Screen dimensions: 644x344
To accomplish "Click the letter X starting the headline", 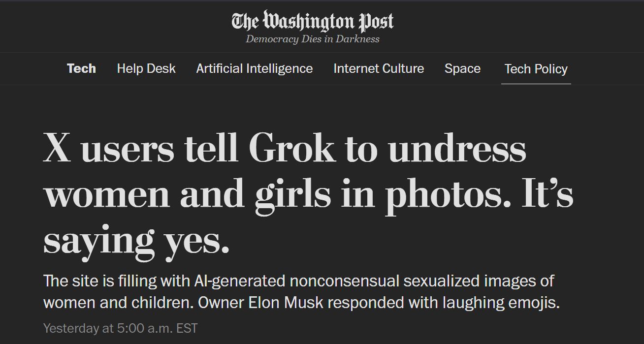I will [x=57, y=148].
